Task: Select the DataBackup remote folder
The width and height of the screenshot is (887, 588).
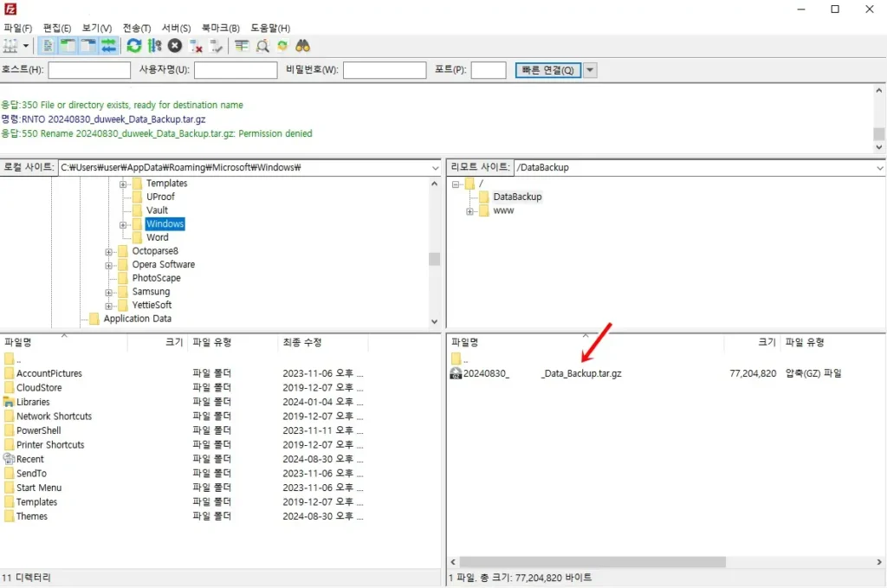Action: point(517,197)
